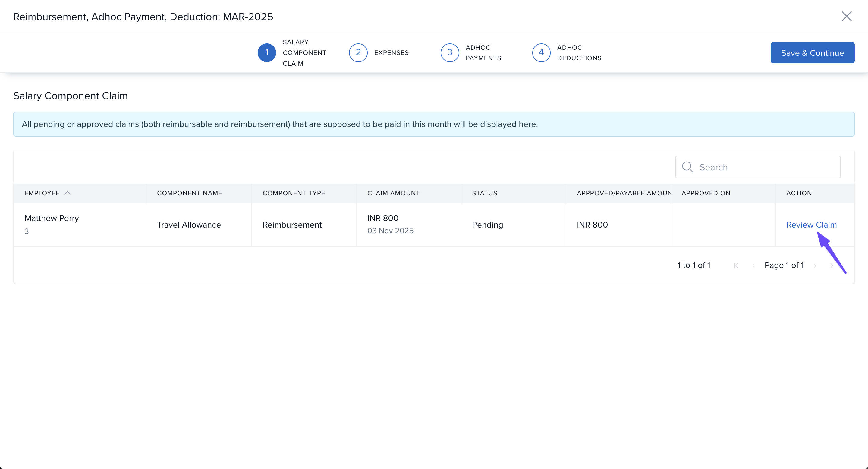Open the Review Claim link
This screenshot has height=469, width=868.
coord(811,225)
